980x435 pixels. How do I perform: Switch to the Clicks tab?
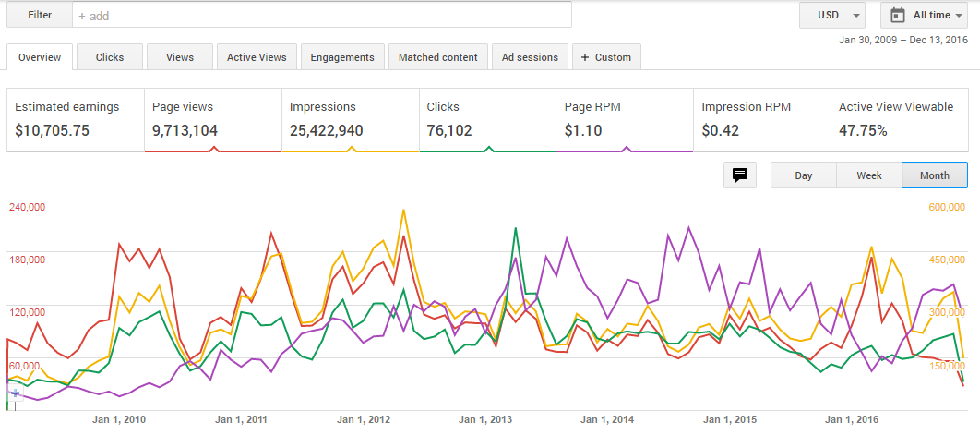pyautogui.click(x=110, y=57)
